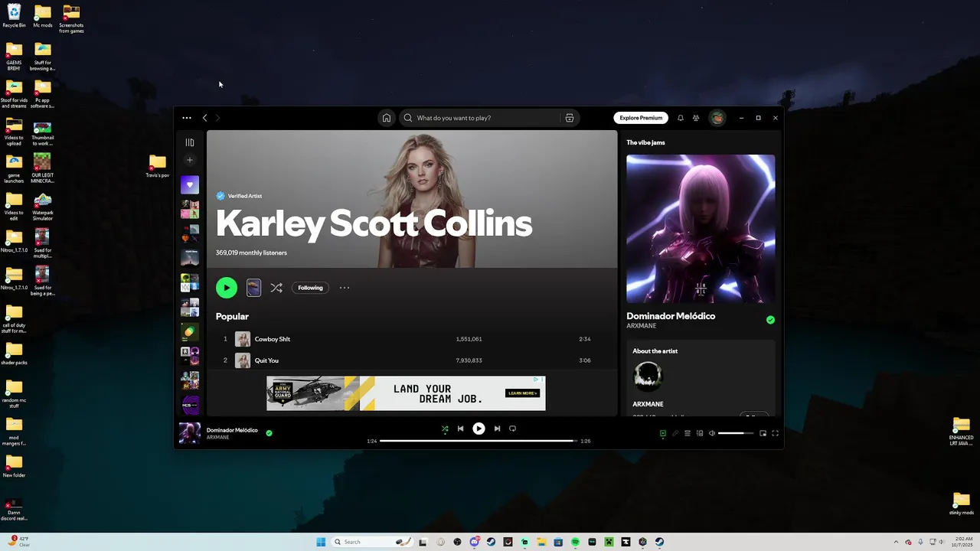
Task: Select the Mc mods desktop folder
Action: click(x=43, y=16)
